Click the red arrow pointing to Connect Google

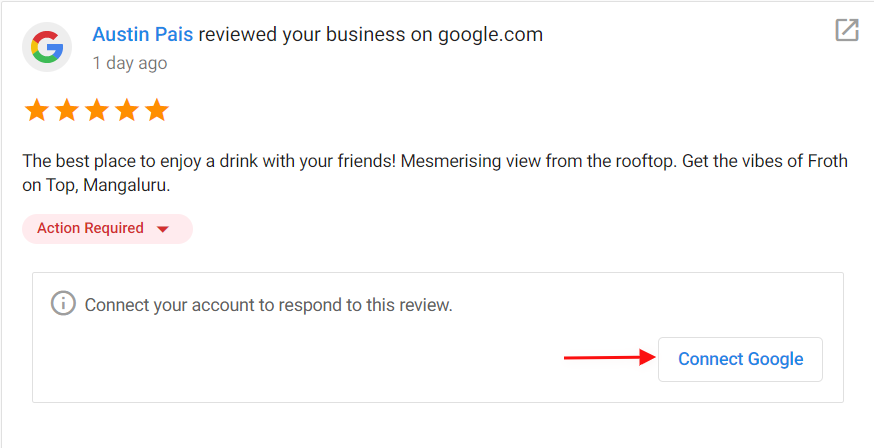coord(610,357)
